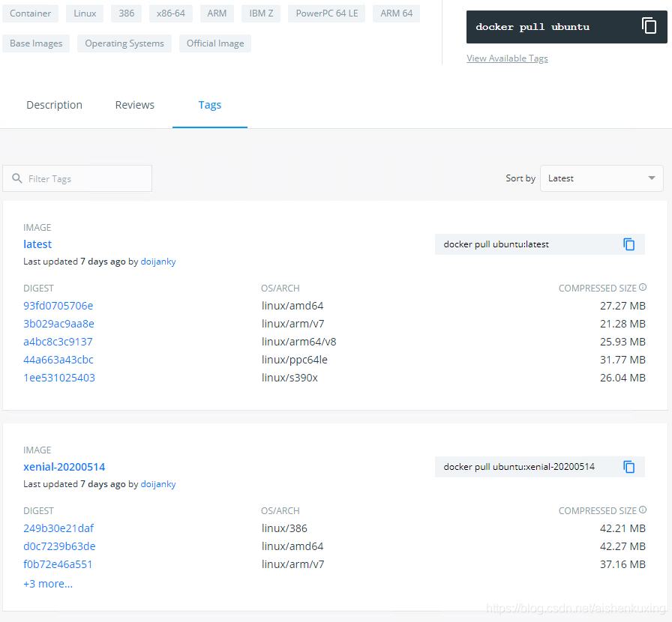672x622 pixels.
Task: Click the Linux category chip
Action: (85, 13)
